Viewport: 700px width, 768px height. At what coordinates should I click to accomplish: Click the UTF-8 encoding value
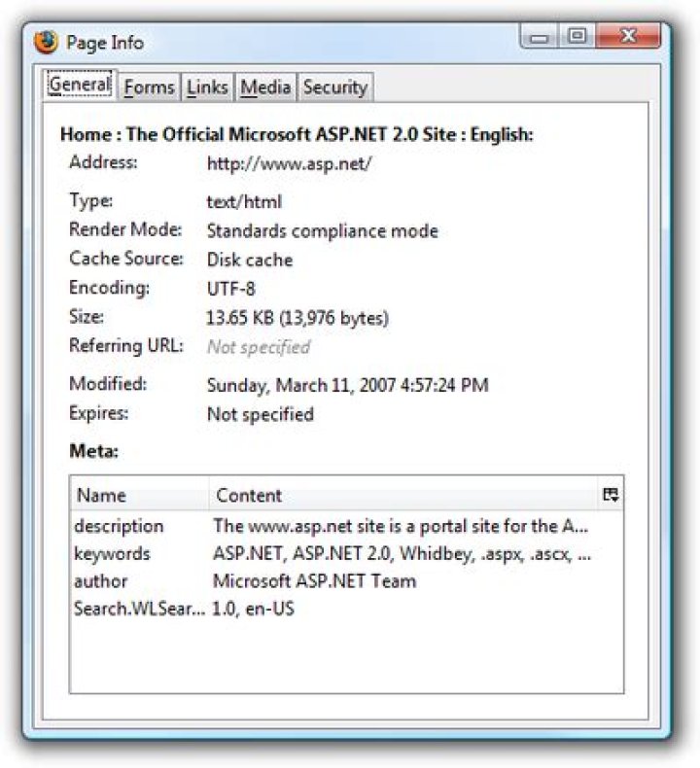(x=231, y=289)
